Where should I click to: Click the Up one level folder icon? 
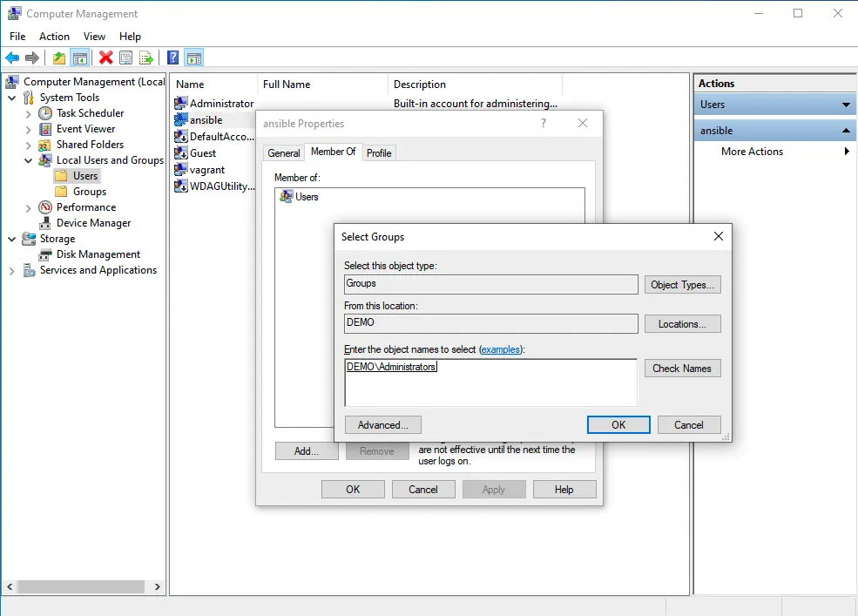pyautogui.click(x=59, y=58)
